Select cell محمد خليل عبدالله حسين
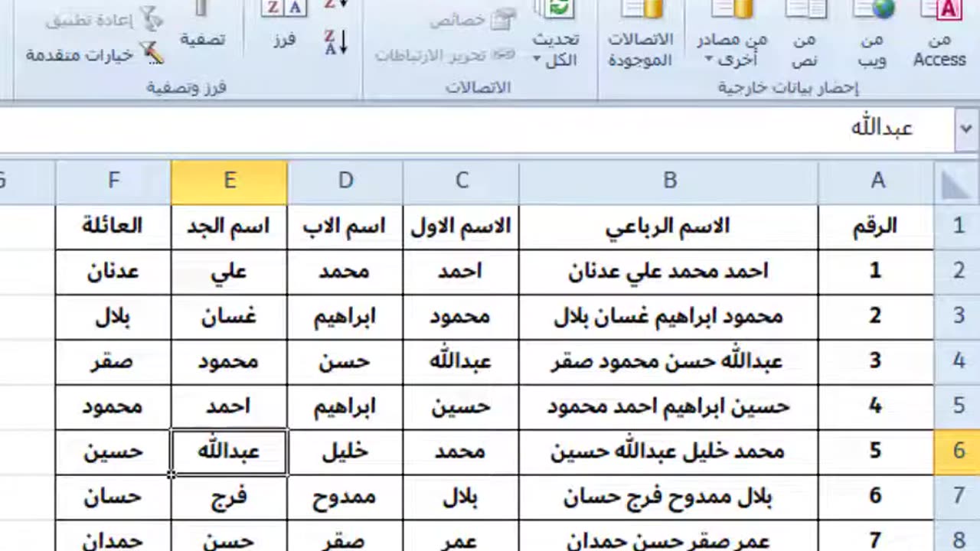The image size is (980, 551). click(669, 452)
